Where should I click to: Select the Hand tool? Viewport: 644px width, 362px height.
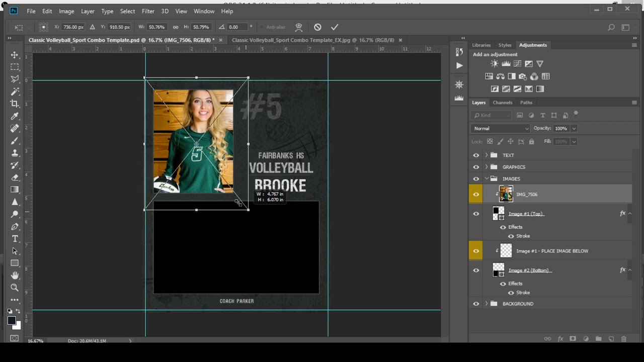point(15,275)
